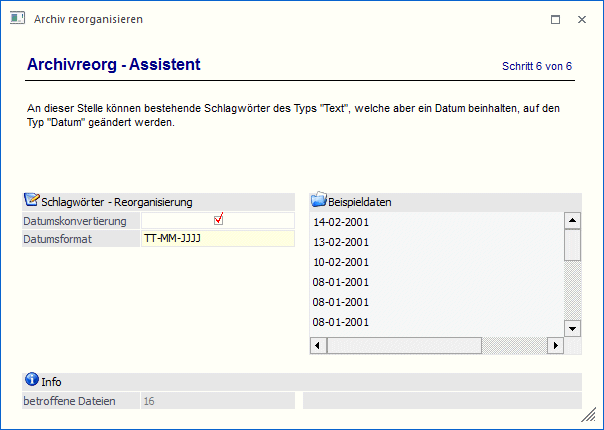Click the blue Info icon
604x430 pixels.
click(31, 380)
